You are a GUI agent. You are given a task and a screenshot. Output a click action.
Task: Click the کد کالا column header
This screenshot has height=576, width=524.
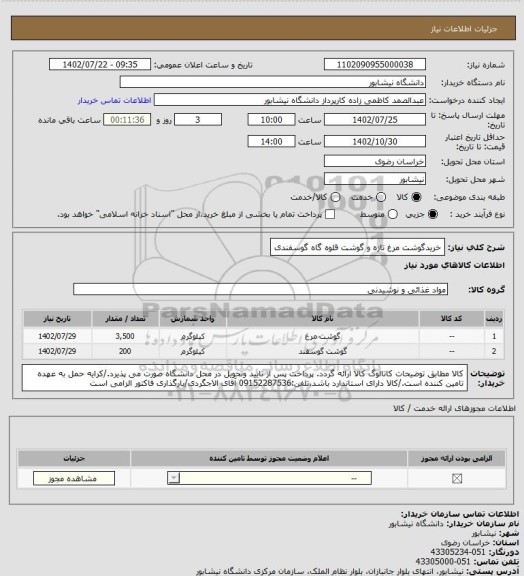click(451, 318)
